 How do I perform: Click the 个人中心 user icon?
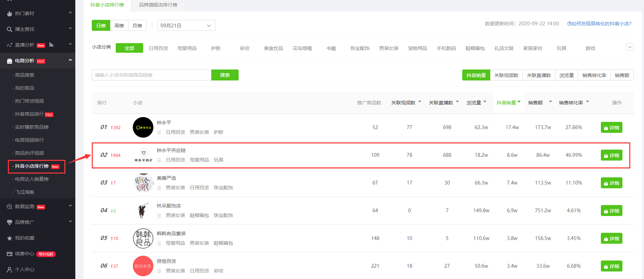click(10, 270)
